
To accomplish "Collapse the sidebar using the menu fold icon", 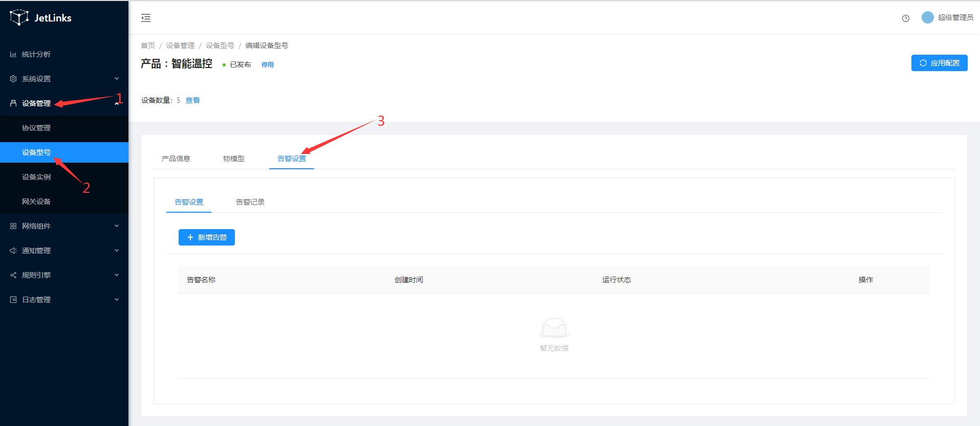I will [146, 18].
